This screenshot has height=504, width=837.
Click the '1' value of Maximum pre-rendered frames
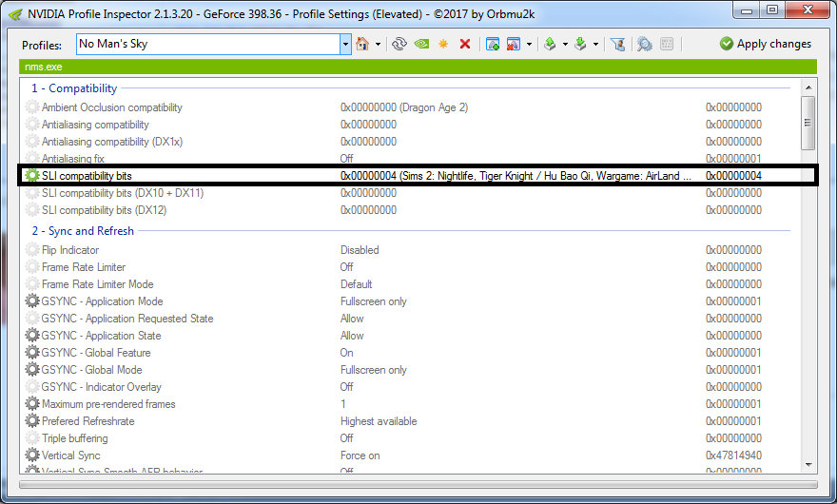tap(343, 403)
